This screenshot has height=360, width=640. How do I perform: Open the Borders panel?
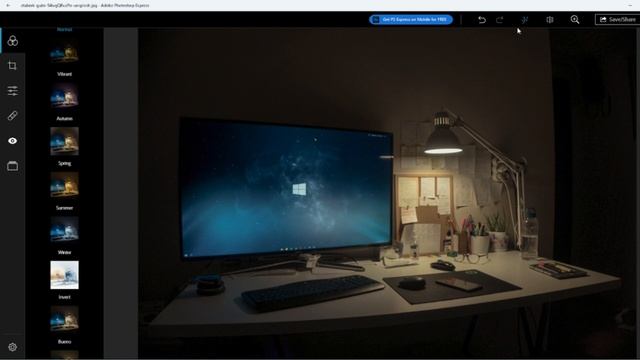tap(13, 166)
